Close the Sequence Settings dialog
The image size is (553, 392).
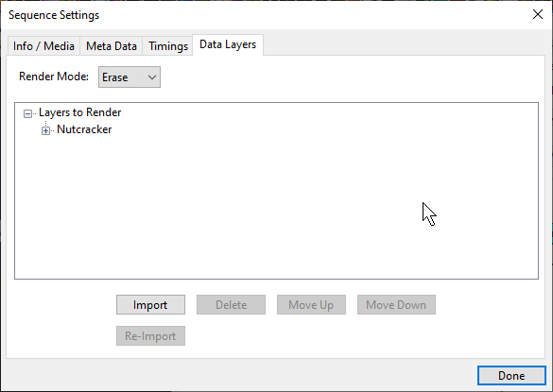538,14
